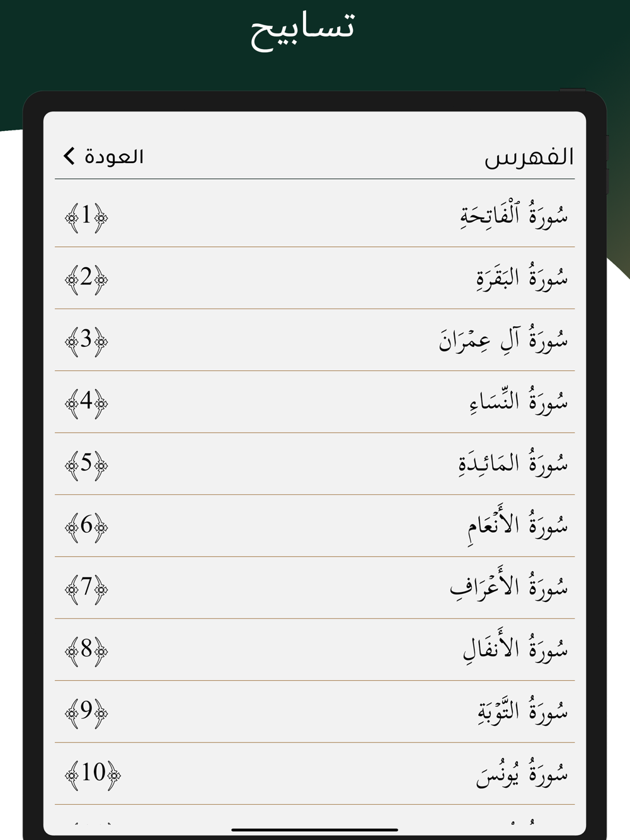The image size is (630, 840).
Task: Open سورة يونس
Action: (x=521, y=773)
